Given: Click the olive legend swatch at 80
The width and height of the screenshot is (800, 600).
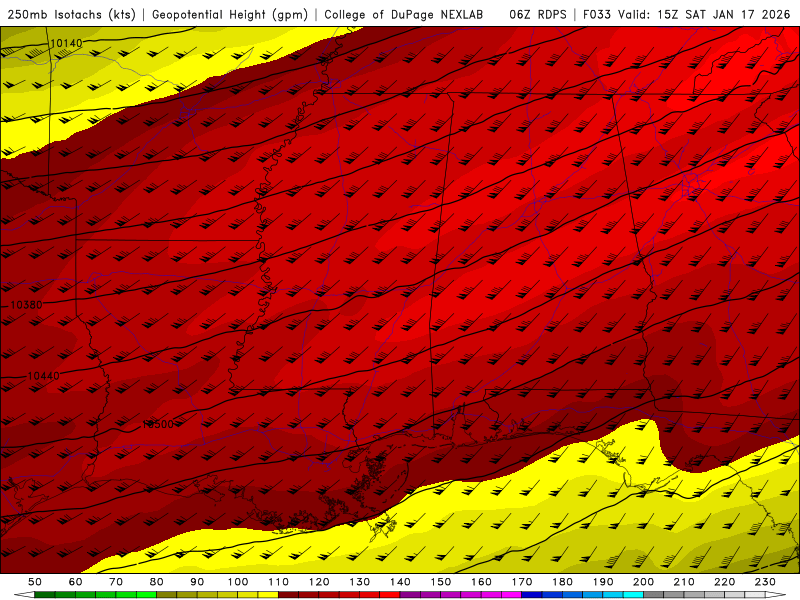Looking at the screenshot, I should [x=166, y=595].
